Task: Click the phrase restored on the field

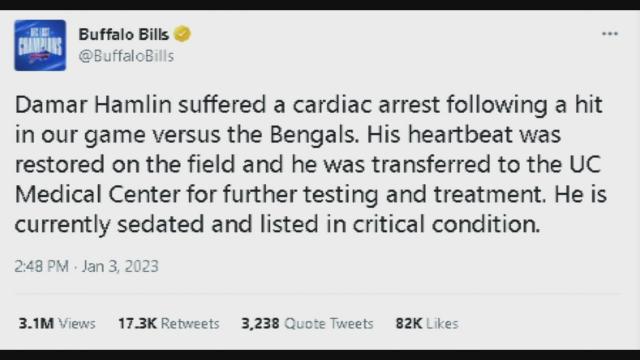Action: pyautogui.click(x=125, y=164)
